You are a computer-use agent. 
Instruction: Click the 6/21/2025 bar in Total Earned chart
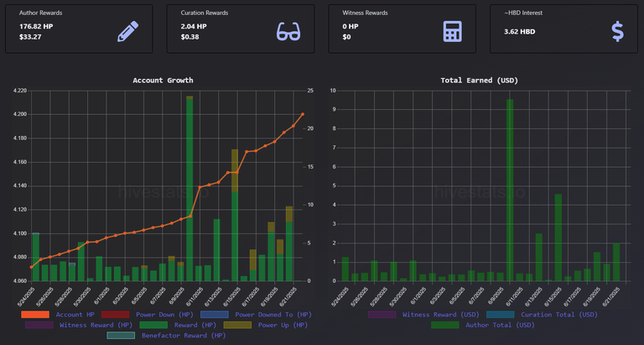[616, 262]
